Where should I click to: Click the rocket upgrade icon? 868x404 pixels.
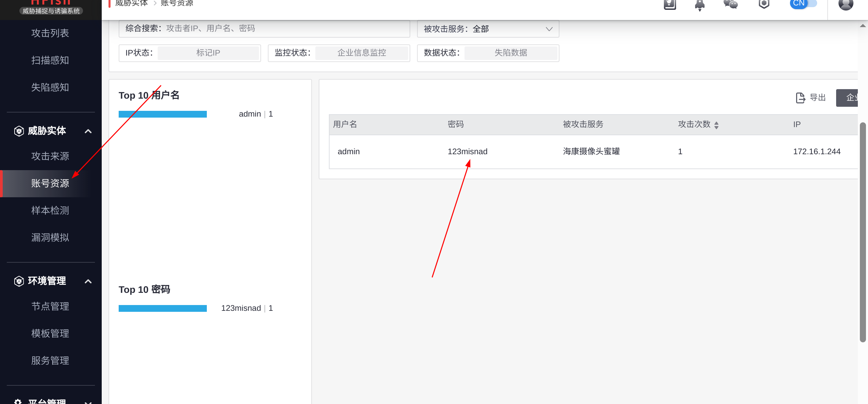point(699,5)
